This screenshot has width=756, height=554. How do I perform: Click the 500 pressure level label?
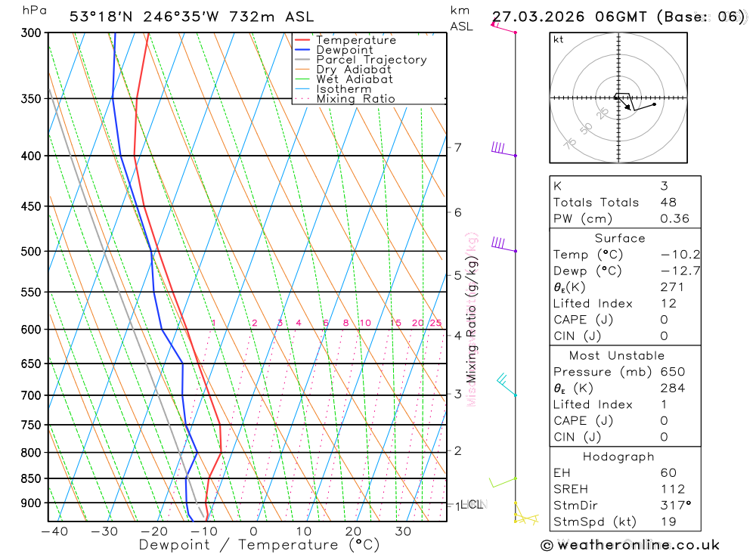point(31,251)
